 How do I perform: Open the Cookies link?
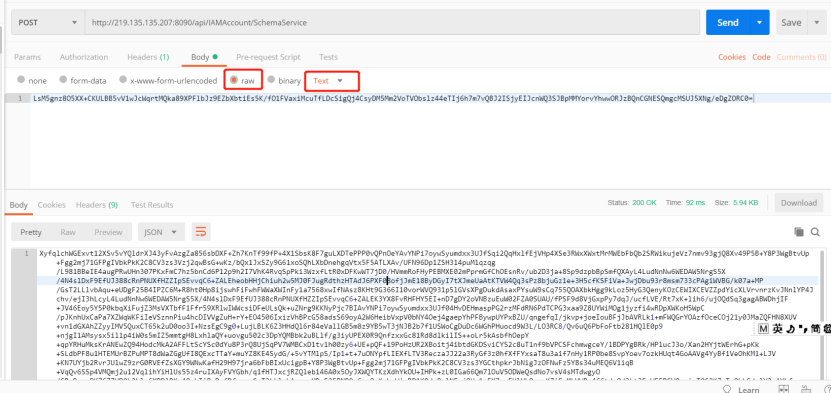pos(732,57)
